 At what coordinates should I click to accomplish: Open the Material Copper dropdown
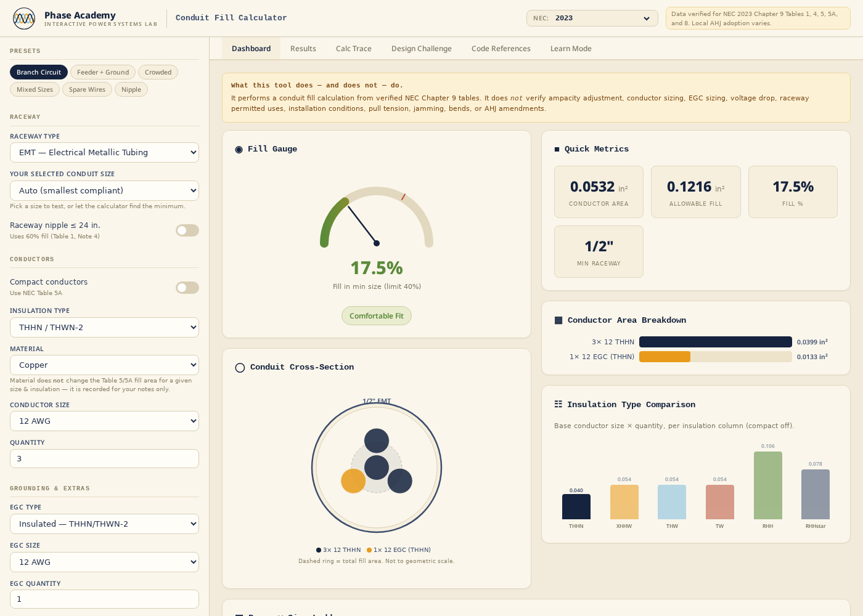click(x=104, y=365)
